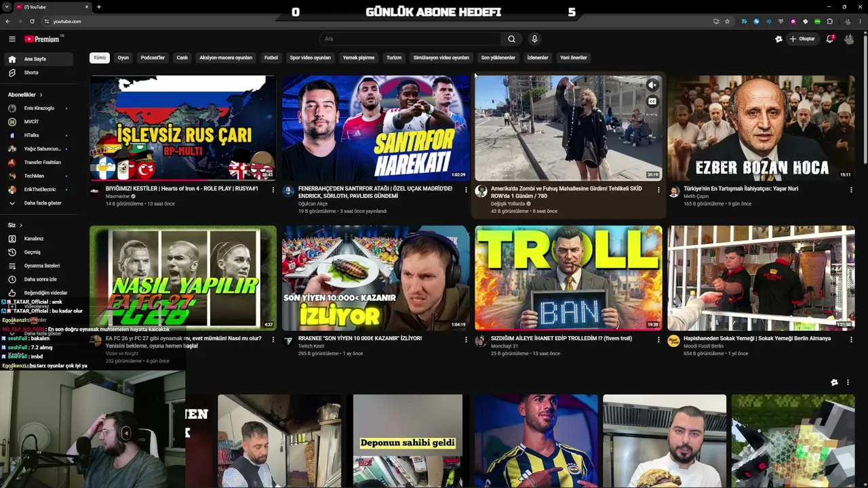Open options menu for RRAENEE video
The width and height of the screenshot is (868, 488).
coord(466,340)
